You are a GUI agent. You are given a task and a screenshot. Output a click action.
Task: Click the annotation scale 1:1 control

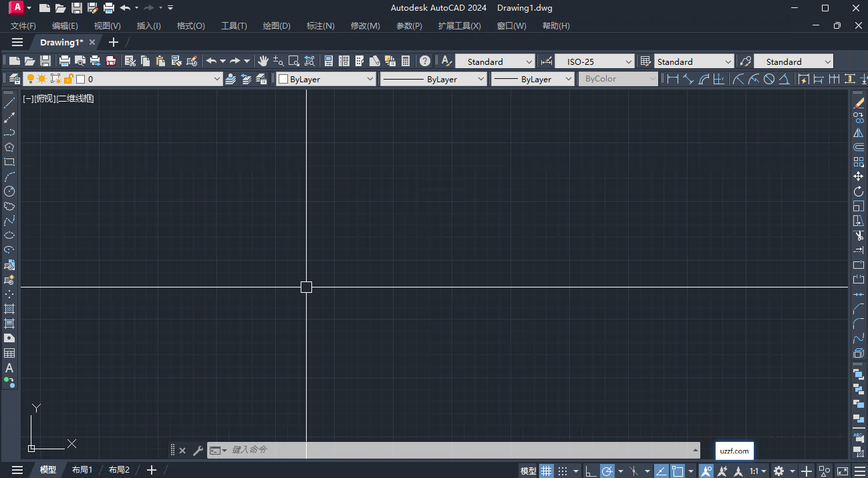tap(755, 470)
